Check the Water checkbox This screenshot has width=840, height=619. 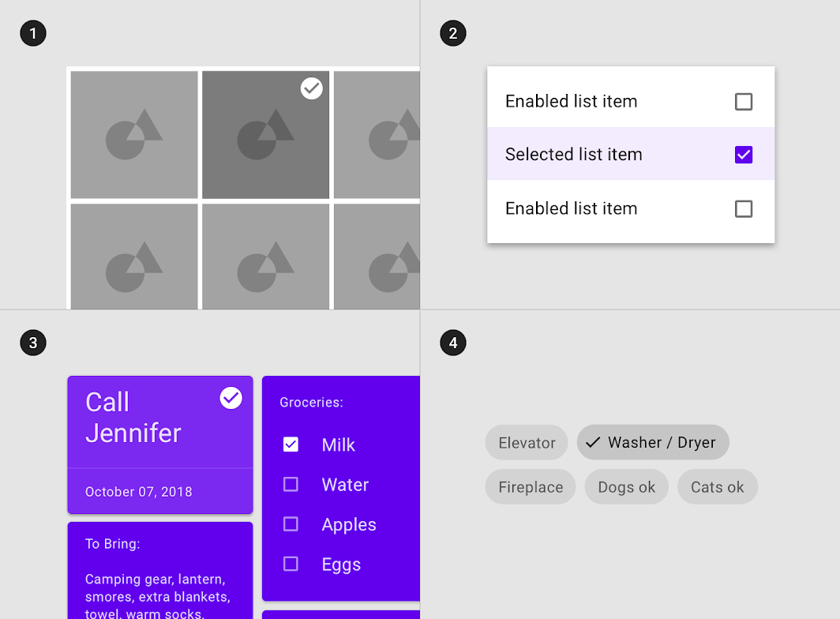tap(291, 484)
